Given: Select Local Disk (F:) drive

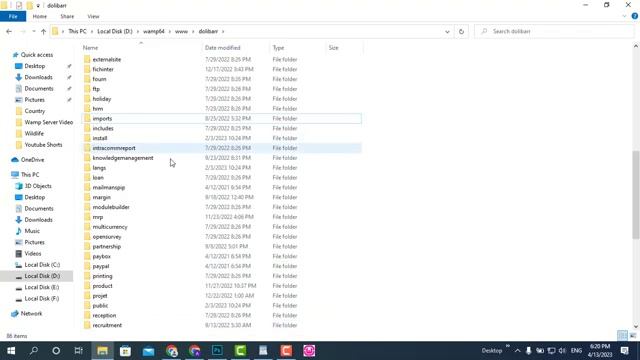Looking at the screenshot, I should coord(42,299).
